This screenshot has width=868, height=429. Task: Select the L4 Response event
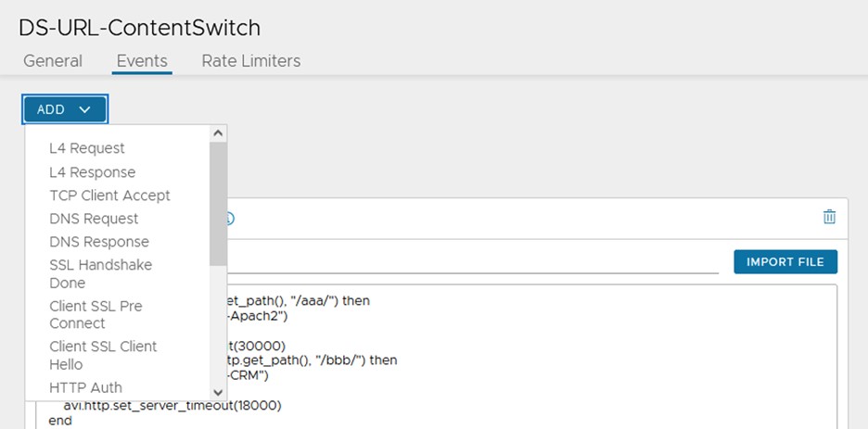coord(93,172)
